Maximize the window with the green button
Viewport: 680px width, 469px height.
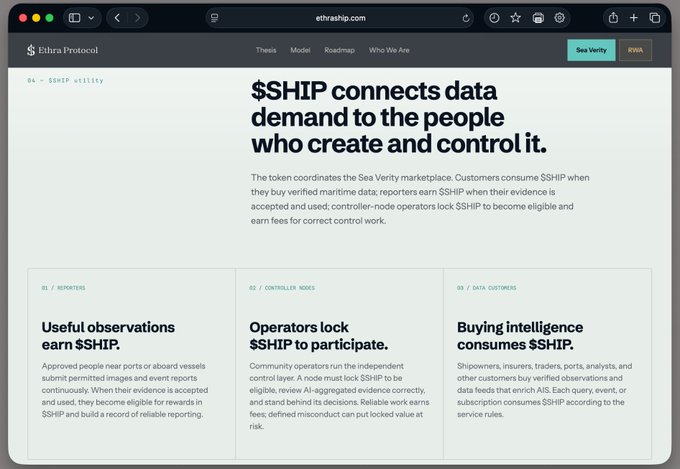(49, 18)
